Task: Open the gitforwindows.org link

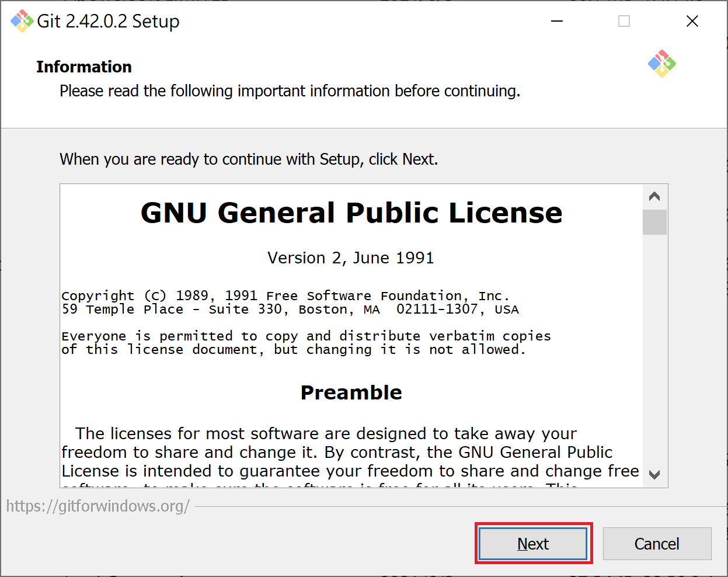Action: [x=97, y=506]
